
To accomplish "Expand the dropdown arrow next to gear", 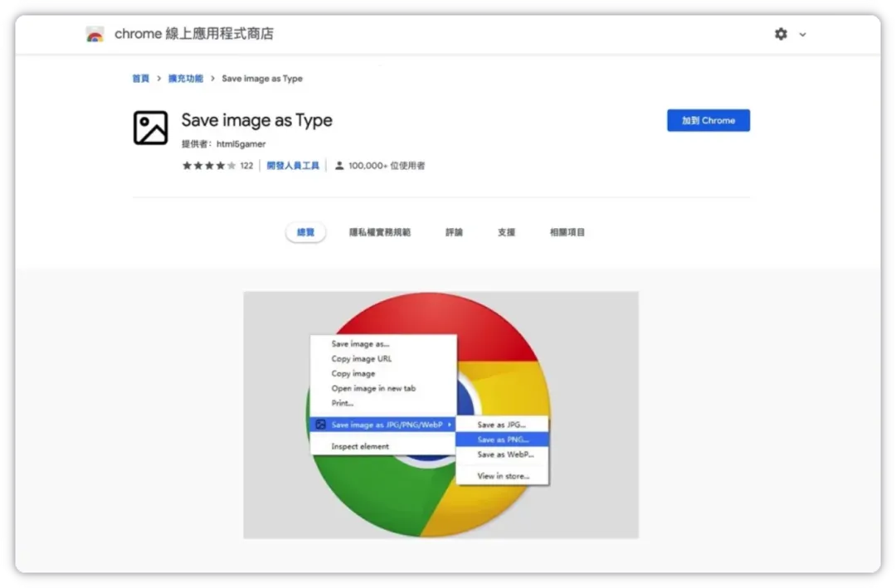I will point(802,35).
